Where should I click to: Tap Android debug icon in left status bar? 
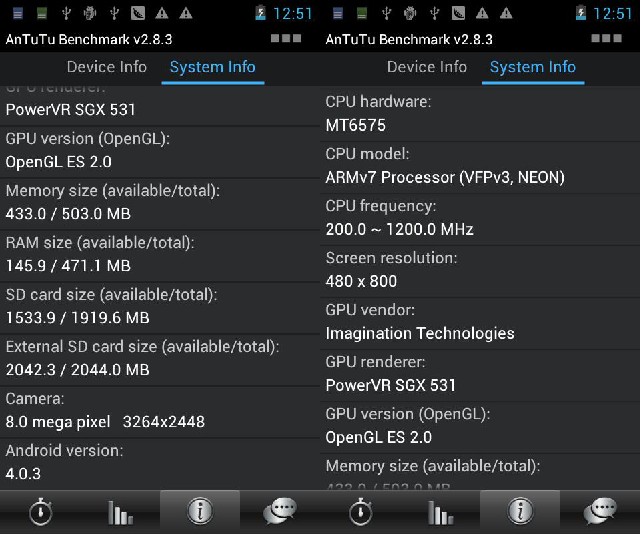(90, 13)
